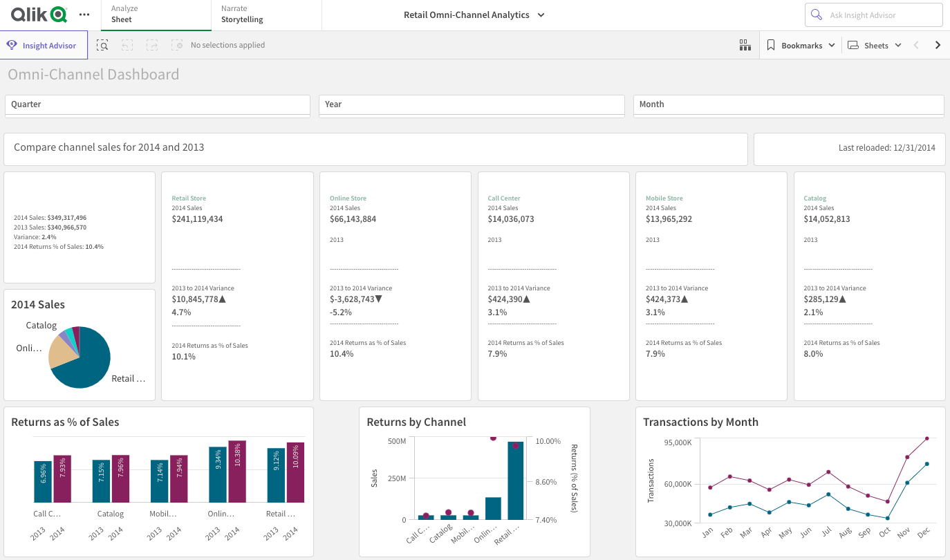Click the undo selection icon

(127, 44)
